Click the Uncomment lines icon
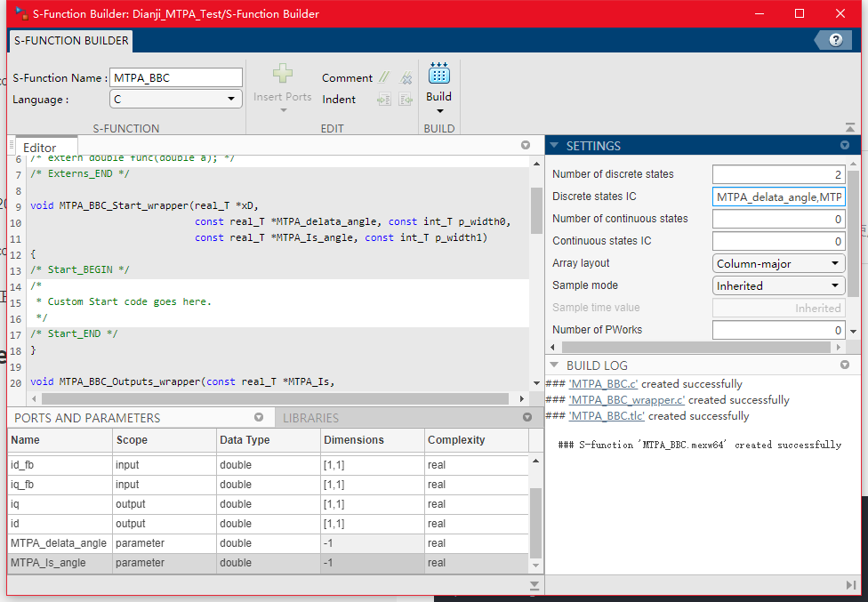 [x=406, y=78]
